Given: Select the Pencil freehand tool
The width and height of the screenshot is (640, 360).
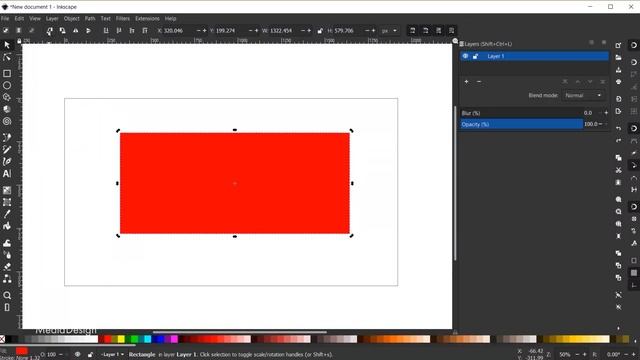Looking at the screenshot, I should point(7,150).
